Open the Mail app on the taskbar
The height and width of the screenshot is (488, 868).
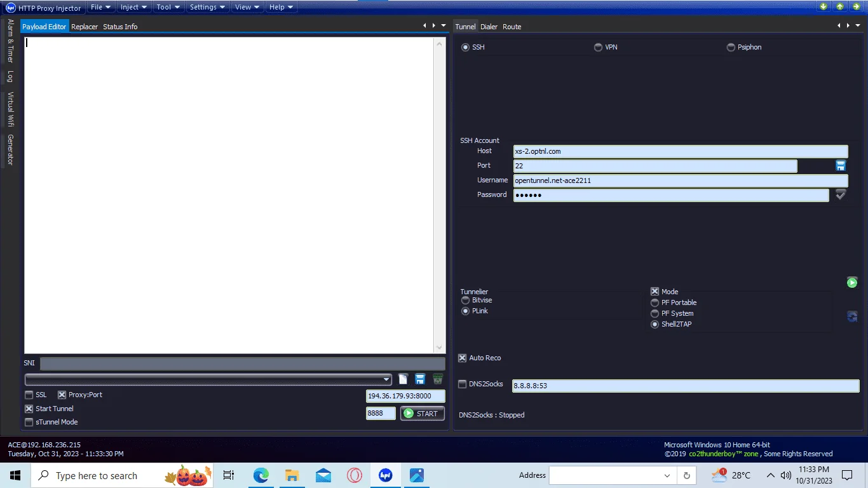click(x=323, y=475)
